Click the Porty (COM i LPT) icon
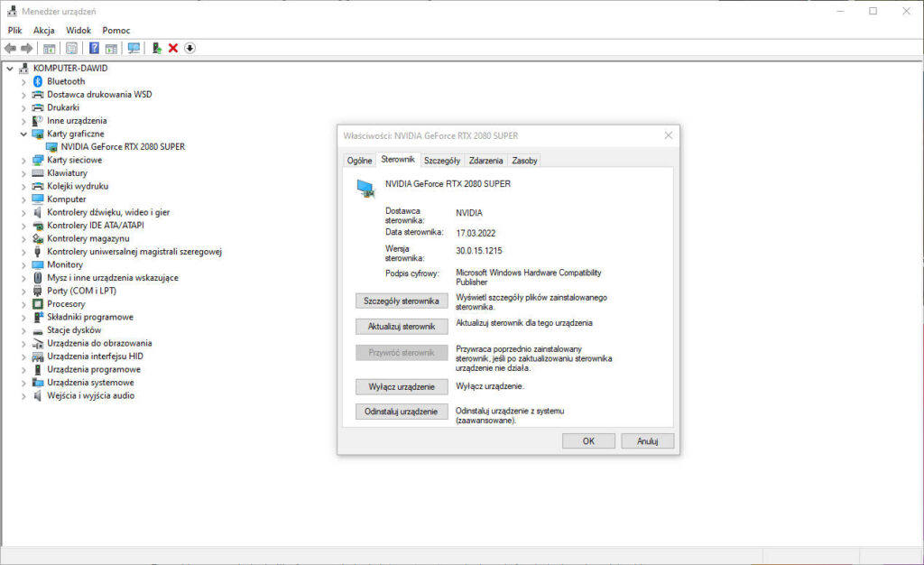Screen dimensions: 924x565 pyautogui.click(x=38, y=291)
